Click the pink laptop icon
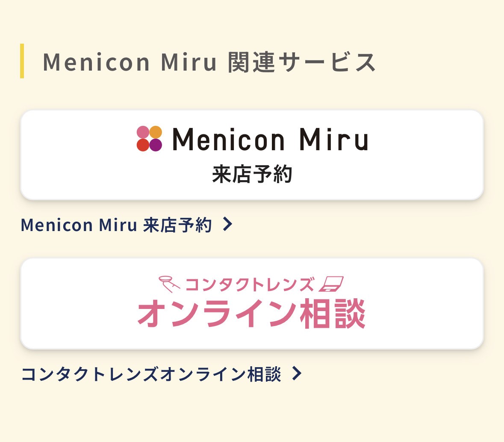504x442 pixels. click(x=331, y=284)
